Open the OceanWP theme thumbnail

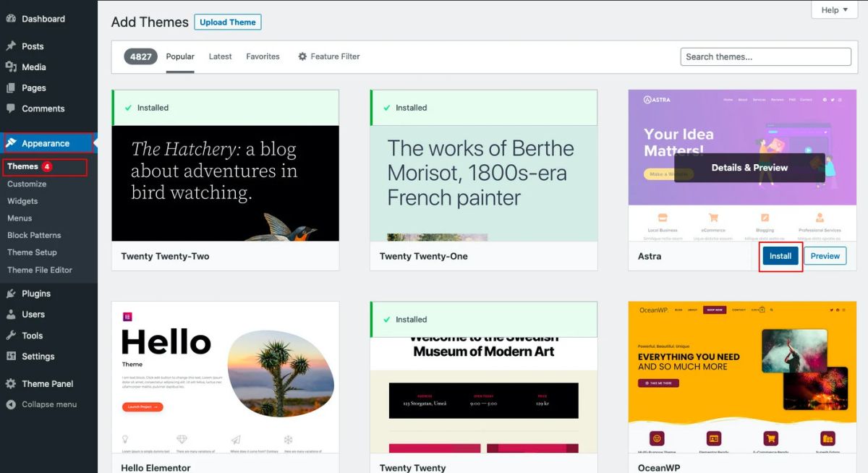coord(742,378)
